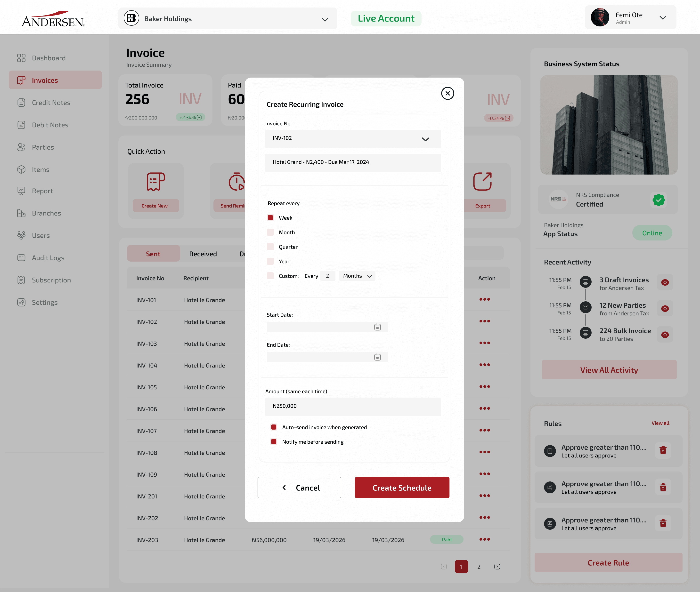This screenshot has width=700, height=592.
Task: Open the Femi Ote user menu
Action: (630, 17)
